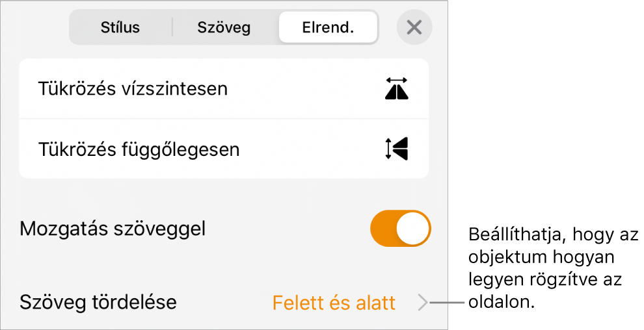Disable the Mozgatás szöveggel switch
The image size is (644, 330).
tap(400, 229)
